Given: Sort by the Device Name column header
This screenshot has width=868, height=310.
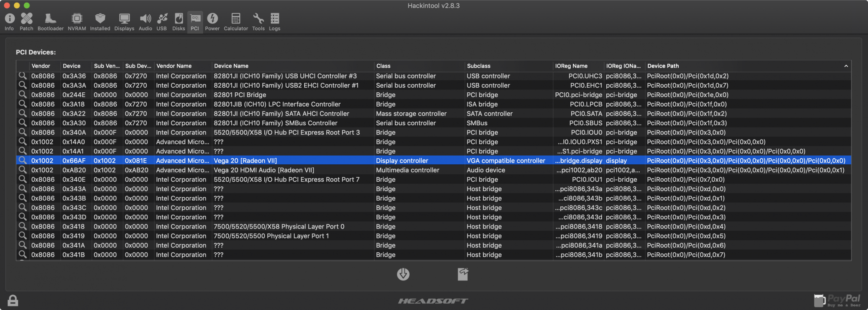Looking at the screenshot, I should pos(293,66).
